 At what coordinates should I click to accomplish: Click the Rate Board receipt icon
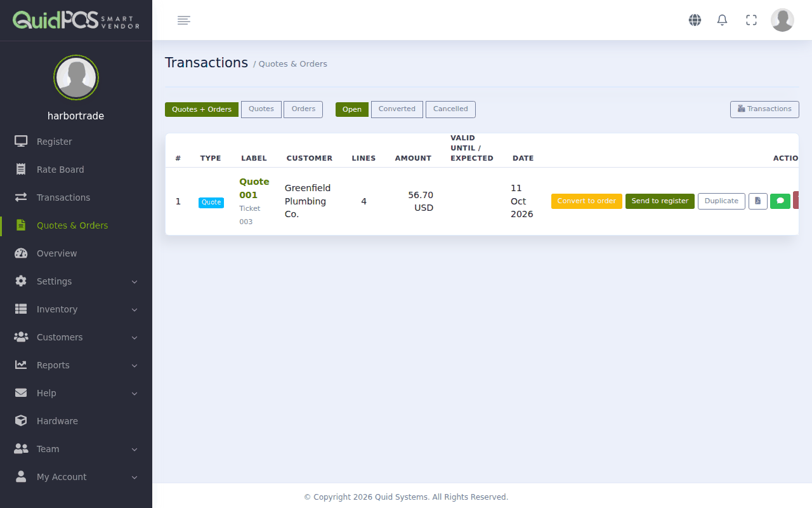21,170
